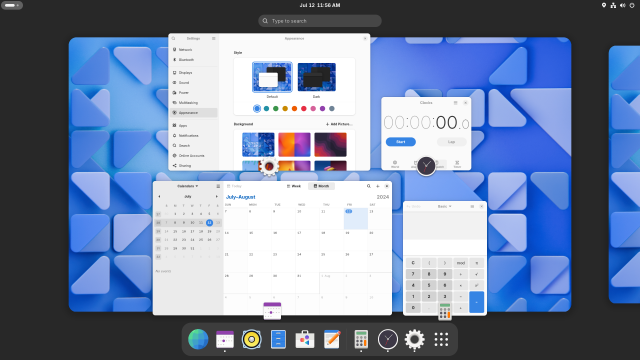
Task: Pick the pink accent color
Action: click(313, 109)
